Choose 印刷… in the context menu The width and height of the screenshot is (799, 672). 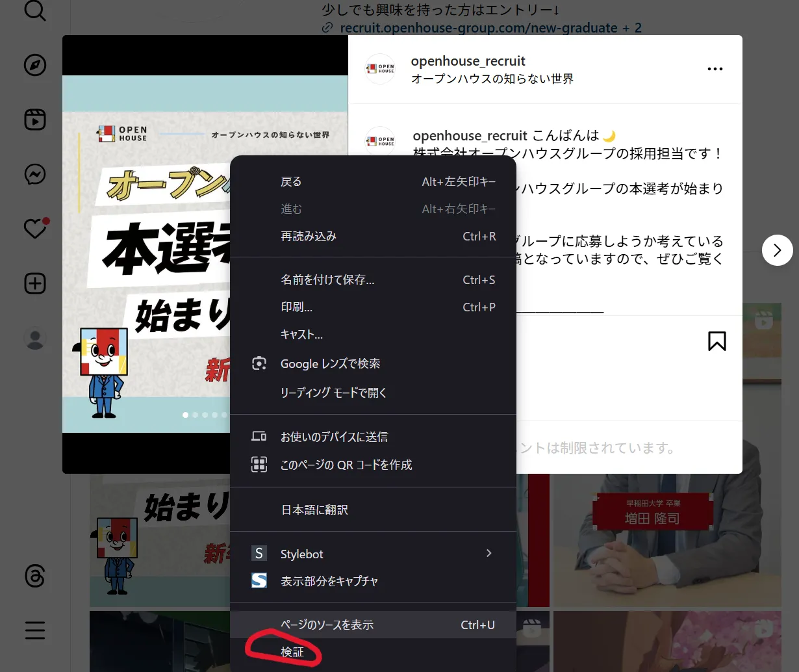(x=373, y=307)
